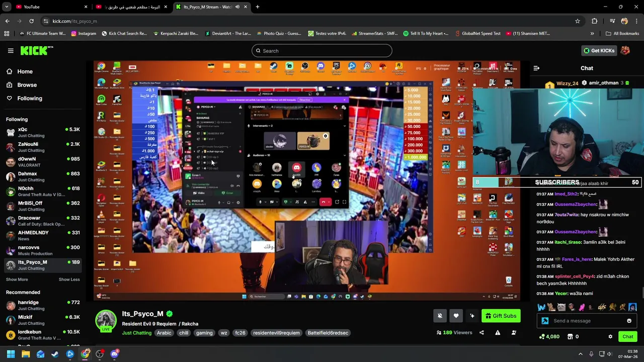
Task: Open All Bookmarks folder
Action: [622, 34]
